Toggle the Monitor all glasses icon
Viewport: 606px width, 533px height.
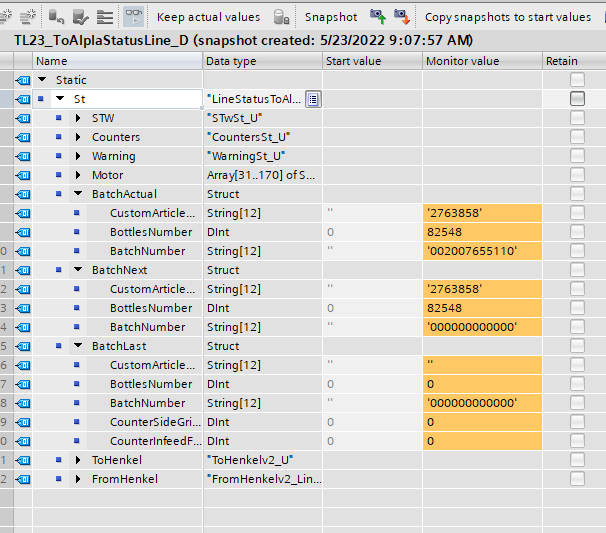(x=134, y=17)
